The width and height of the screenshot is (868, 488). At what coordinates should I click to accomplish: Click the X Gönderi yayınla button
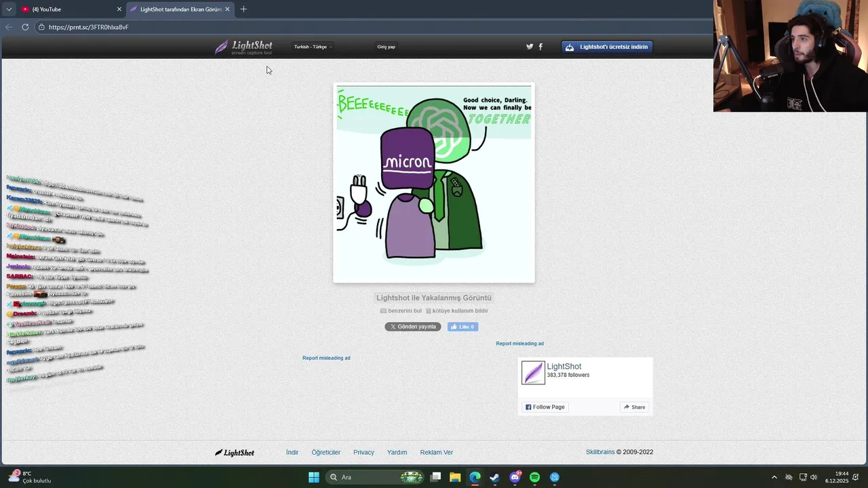tap(413, 327)
